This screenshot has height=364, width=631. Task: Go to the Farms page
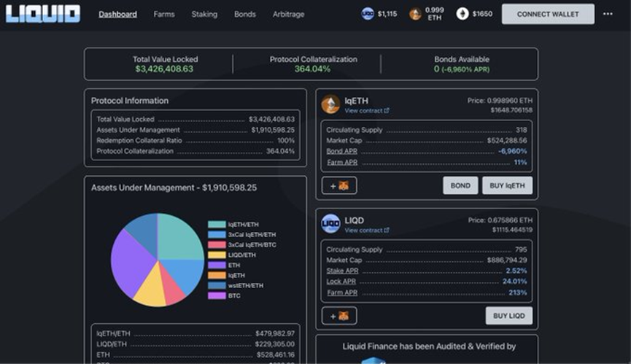(x=164, y=14)
